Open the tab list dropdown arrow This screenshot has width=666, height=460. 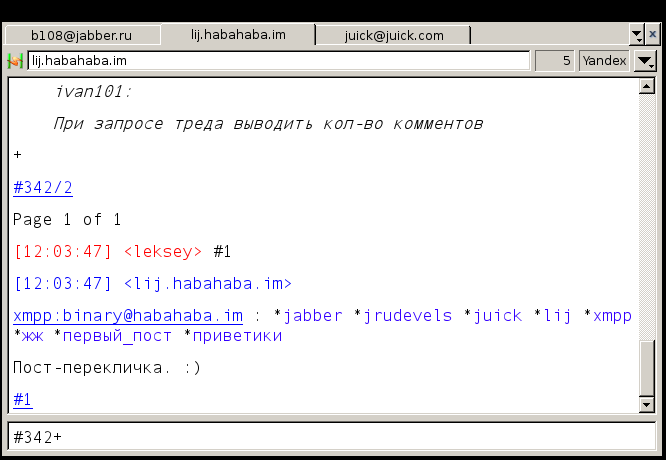click(637, 35)
